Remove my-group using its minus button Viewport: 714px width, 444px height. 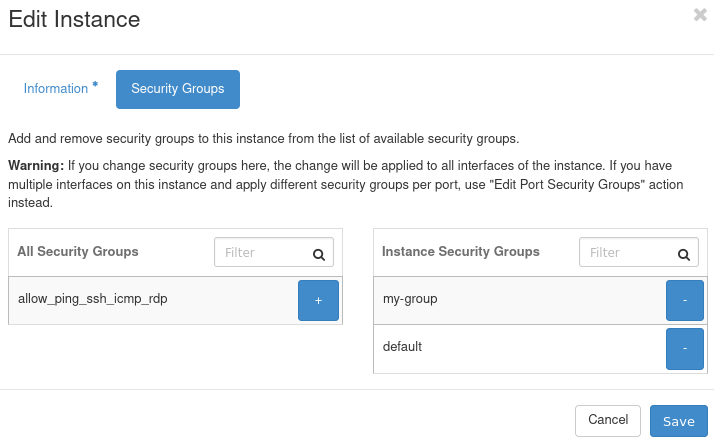[x=685, y=300]
